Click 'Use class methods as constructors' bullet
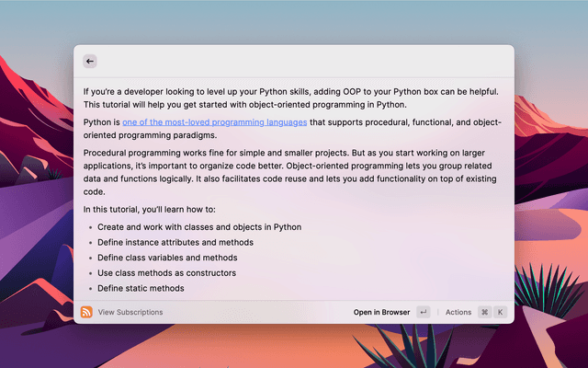The image size is (588, 368). click(x=166, y=273)
